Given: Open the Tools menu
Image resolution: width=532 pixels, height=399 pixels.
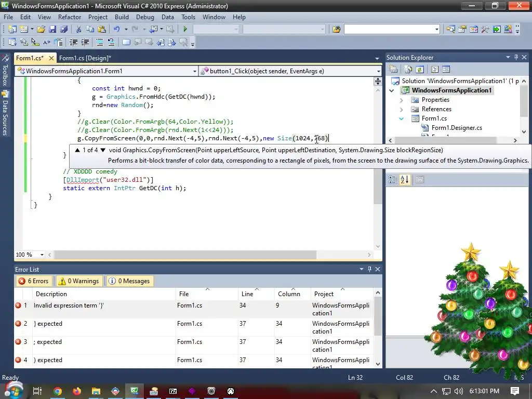Looking at the screenshot, I should [x=188, y=17].
